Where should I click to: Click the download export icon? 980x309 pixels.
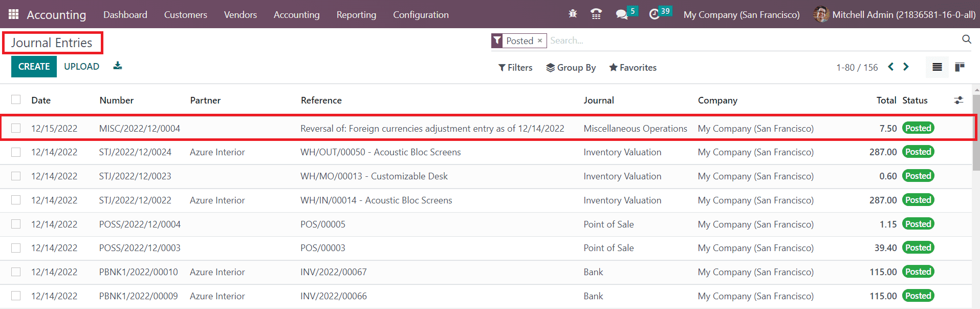118,66
